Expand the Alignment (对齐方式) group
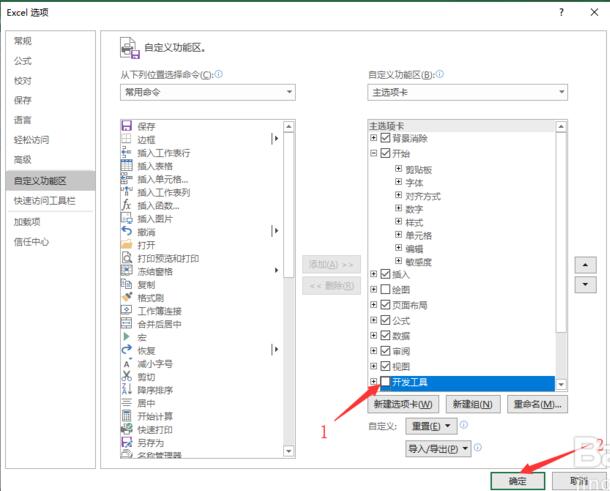 (398, 195)
